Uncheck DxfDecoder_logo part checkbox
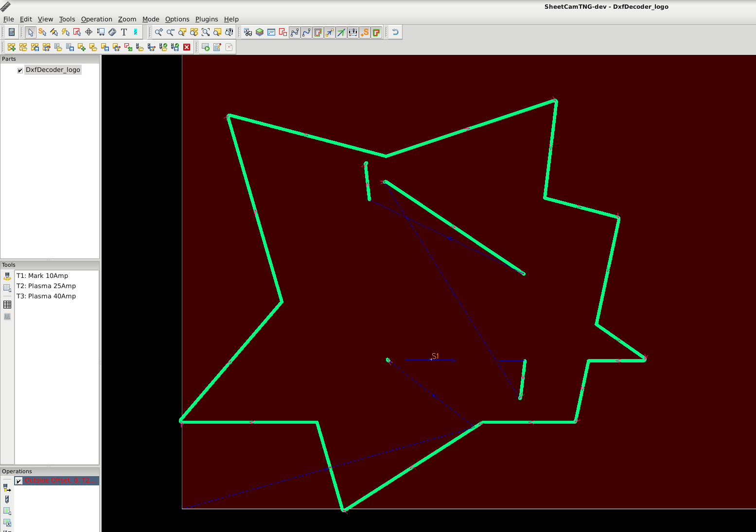Screen dimensions: 756x532 pyautogui.click(x=20, y=70)
